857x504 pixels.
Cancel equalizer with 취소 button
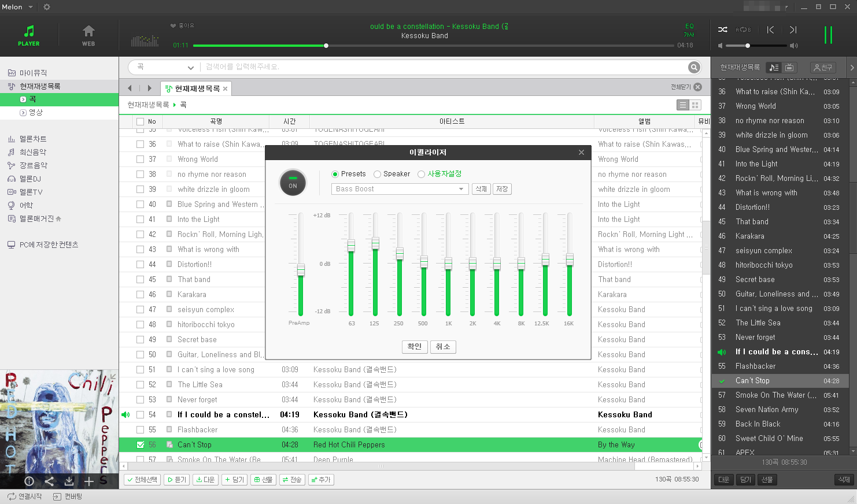(443, 347)
